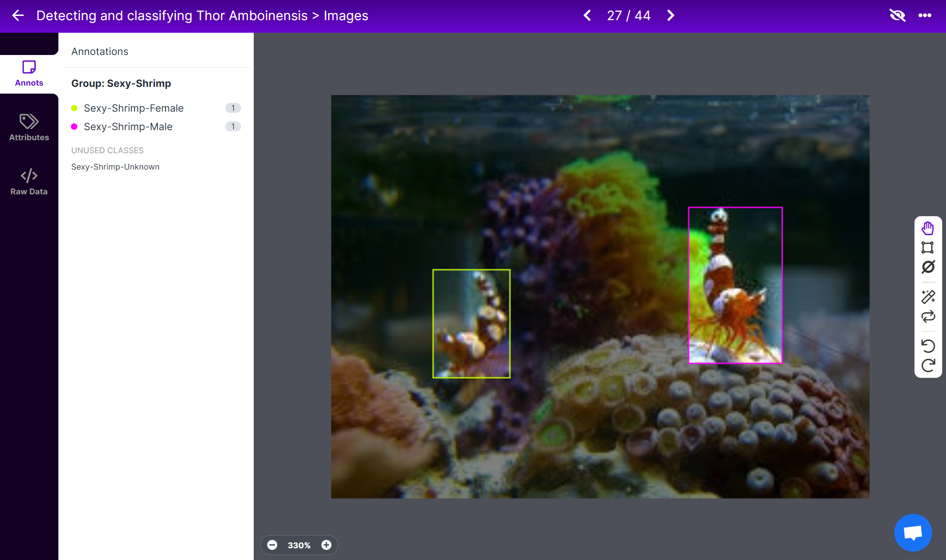Click the repeat previous annotations icon

928,316
